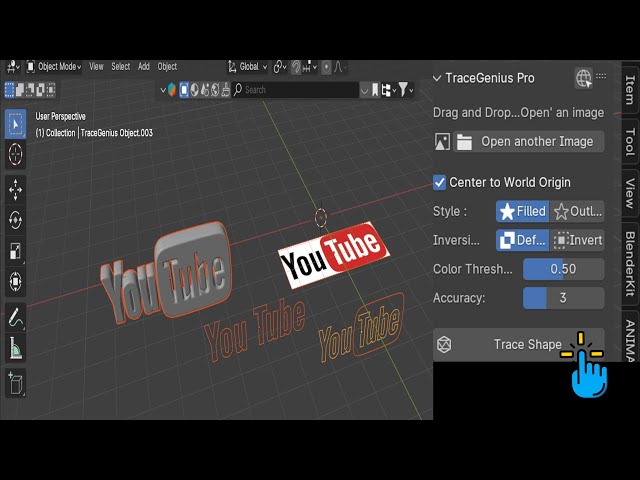This screenshot has width=640, height=480.
Task: Click the bookmark icon next to search
Action: pos(375,90)
